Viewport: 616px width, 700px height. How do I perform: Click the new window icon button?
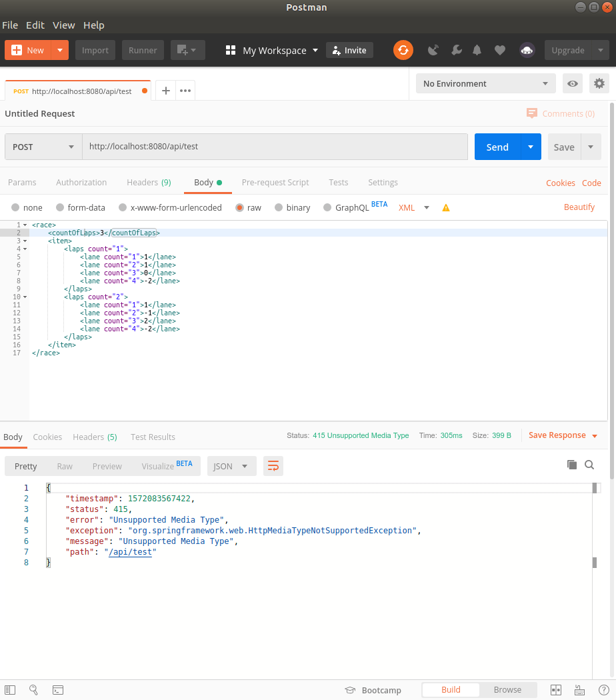tap(187, 50)
